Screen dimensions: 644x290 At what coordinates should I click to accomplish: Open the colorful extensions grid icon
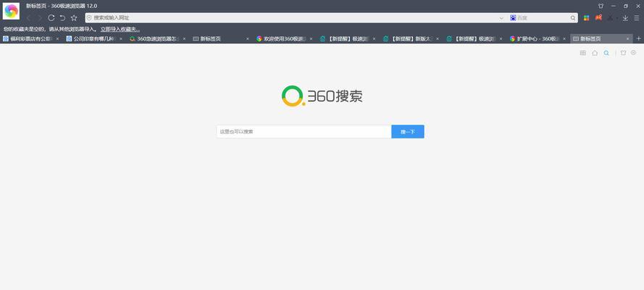(x=587, y=18)
